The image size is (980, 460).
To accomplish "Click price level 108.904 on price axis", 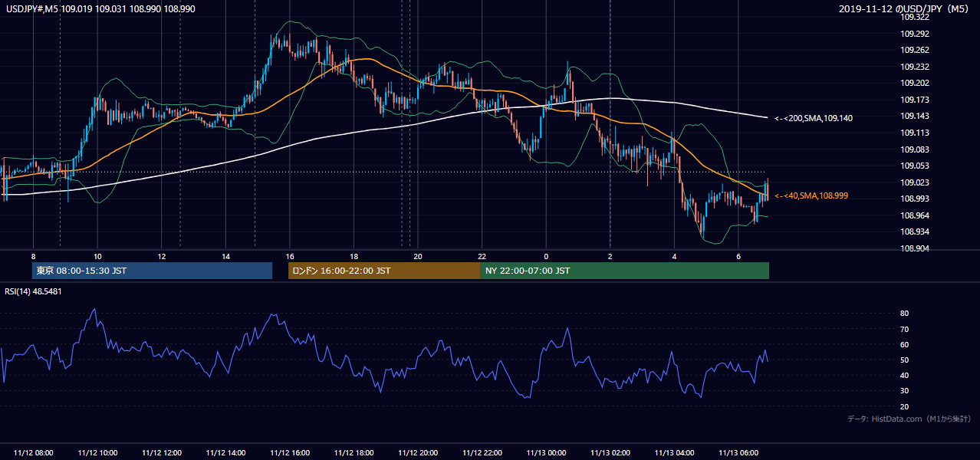I will pyautogui.click(x=915, y=248).
